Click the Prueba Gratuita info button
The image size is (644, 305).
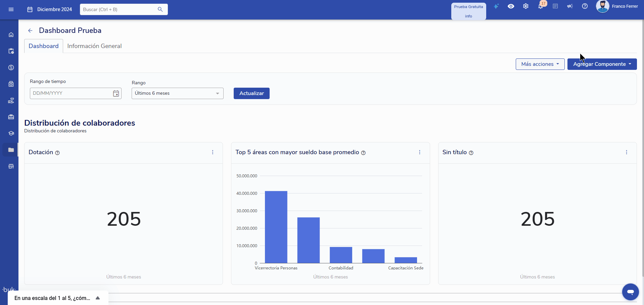(x=468, y=11)
